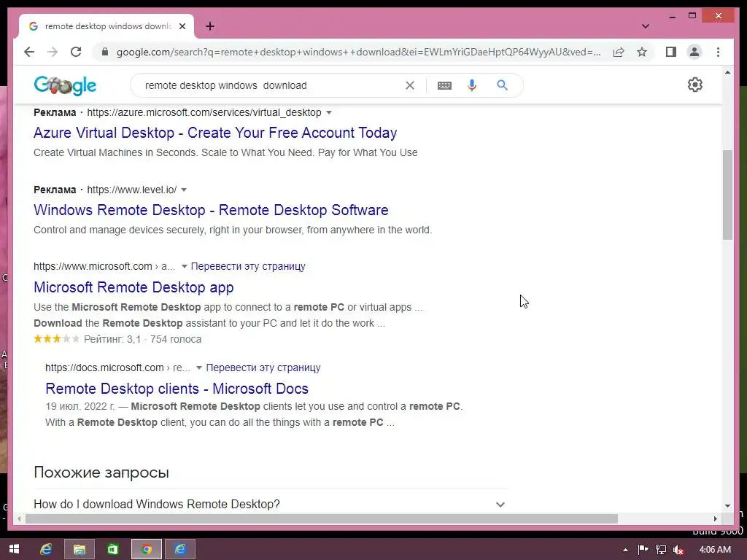Switch to second Internet Explorer window
Viewport: 747px width, 560px height.
point(180,550)
